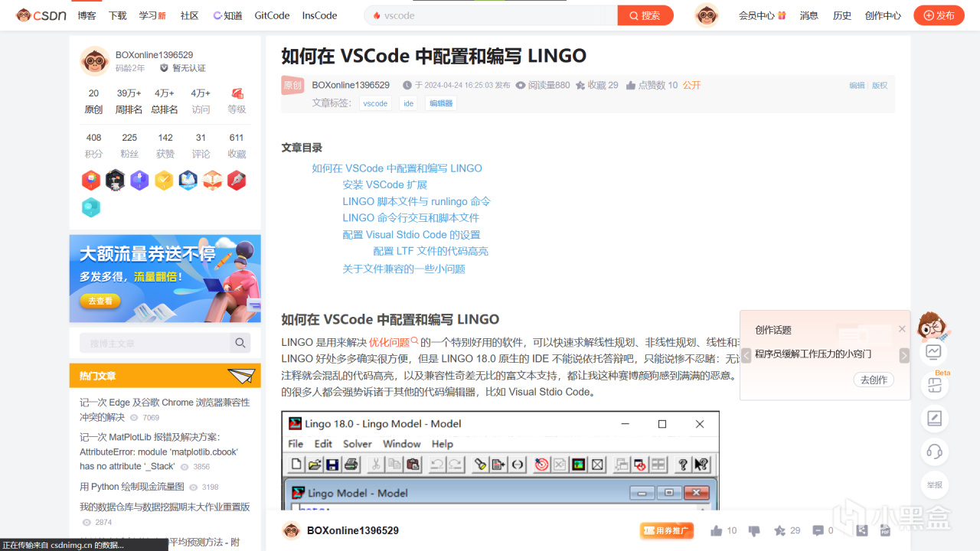Image resolution: width=980 pixels, height=551 pixels.
Task: Open hot article about Edge and Chrome compatibility
Action: pyautogui.click(x=165, y=409)
